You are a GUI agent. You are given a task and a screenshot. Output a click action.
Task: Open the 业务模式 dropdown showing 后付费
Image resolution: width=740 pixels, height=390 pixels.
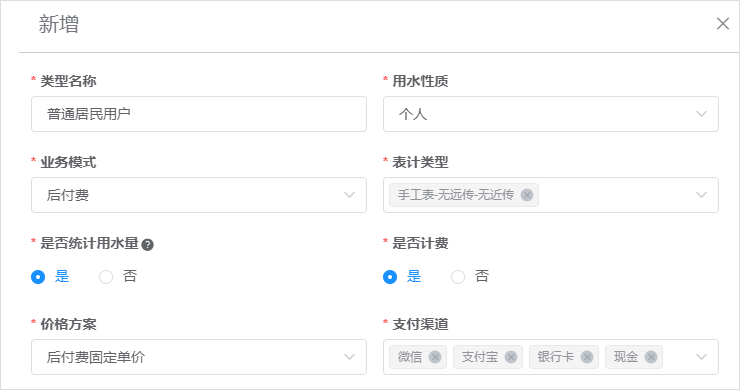click(x=199, y=195)
